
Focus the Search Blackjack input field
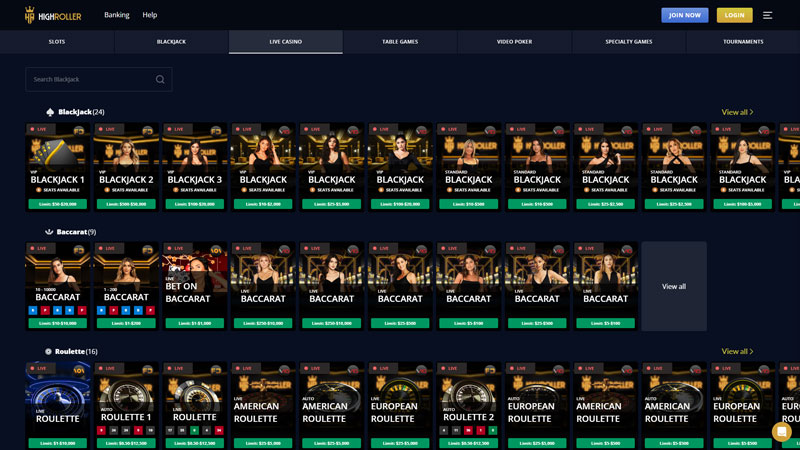click(98, 80)
